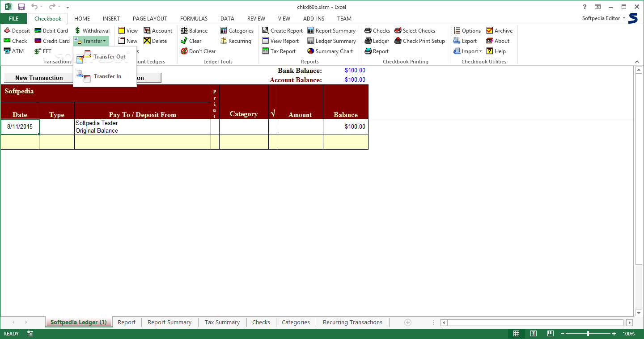644x339 pixels.
Task: Select the 8/11/2015 date cell
Action: (20, 127)
